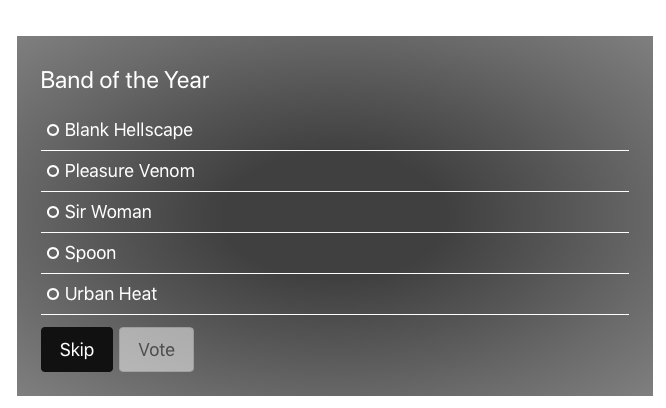Viewport: 666px width, 408px height.
Task: Select the Blank Hellscape radio button
Action: click(53, 130)
